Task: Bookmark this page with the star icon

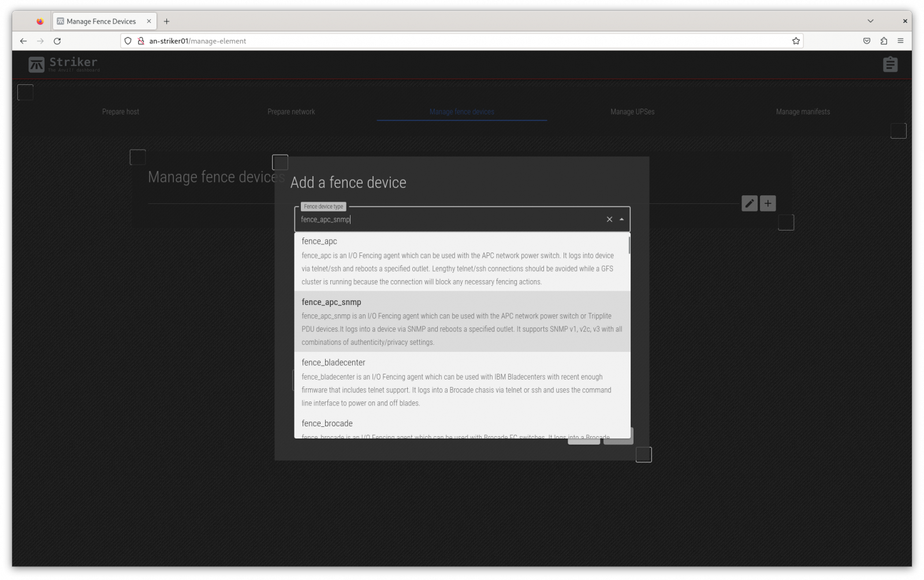Action: click(796, 41)
